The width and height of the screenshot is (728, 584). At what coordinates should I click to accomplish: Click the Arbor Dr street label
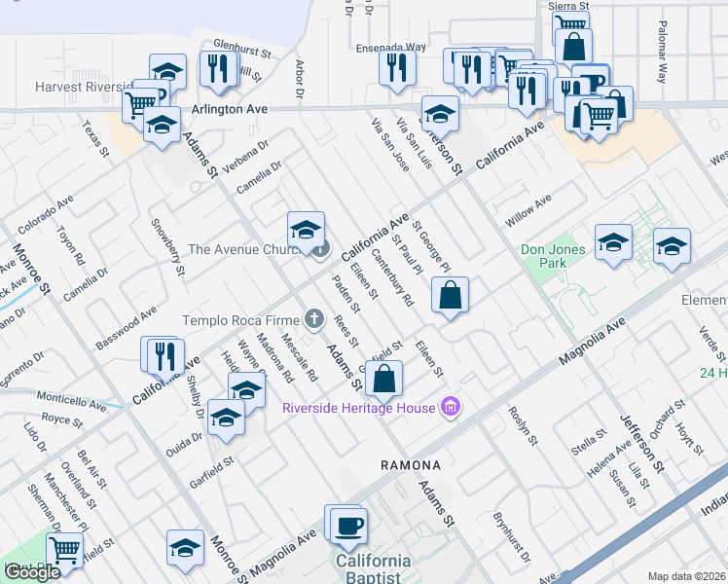click(300, 79)
